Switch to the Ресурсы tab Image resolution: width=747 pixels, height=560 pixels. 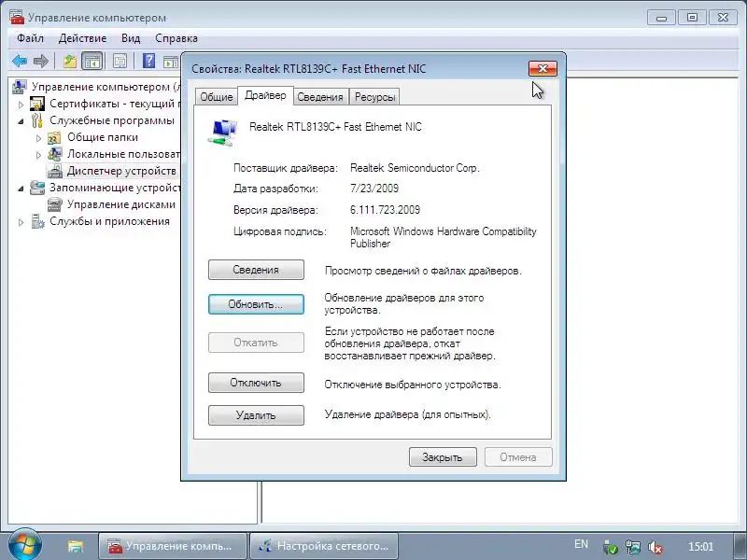[x=375, y=97]
